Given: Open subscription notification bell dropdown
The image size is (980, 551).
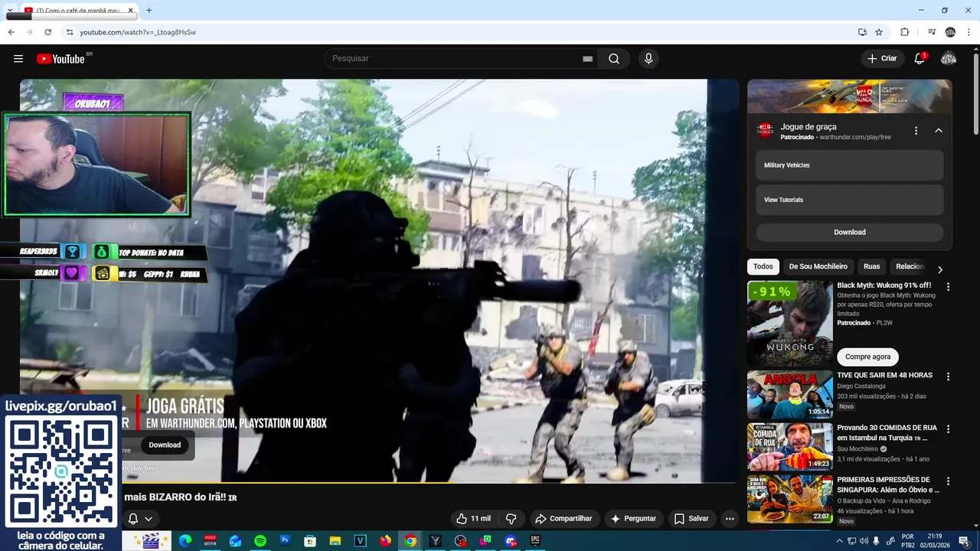Looking at the screenshot, I should [140, 519].
